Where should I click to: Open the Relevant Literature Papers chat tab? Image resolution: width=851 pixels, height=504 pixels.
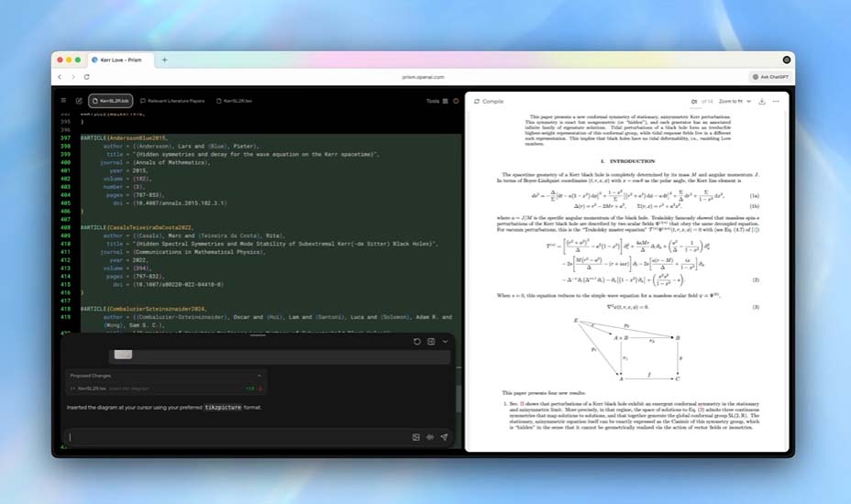[x=172, y=101]
